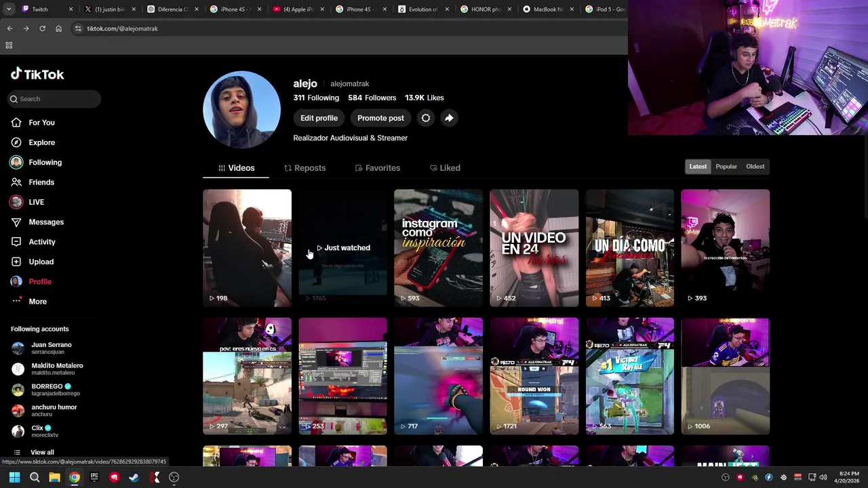
Task: Open the video with 198 views
Action: (x=247, y=247)
